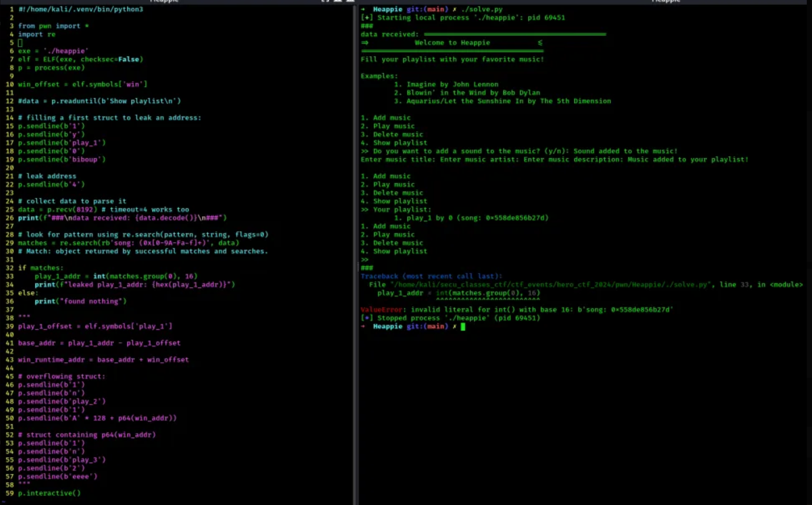This screenshot has width=812, height=505.
Task: Click the else: statement on line 35
Action: pyautogui.click(x=28, y=293)
